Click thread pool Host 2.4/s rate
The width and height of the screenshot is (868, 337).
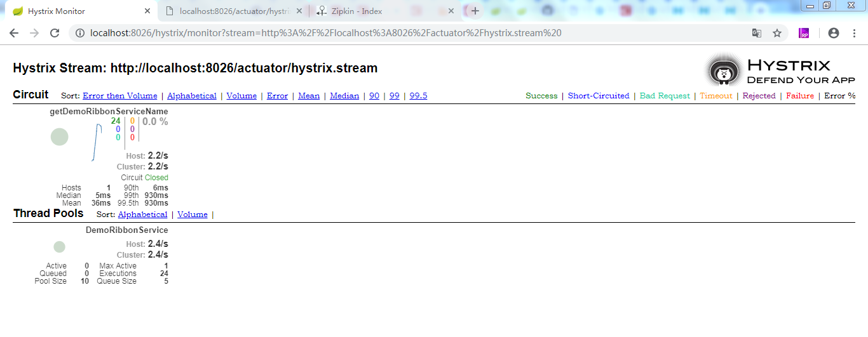158,244
